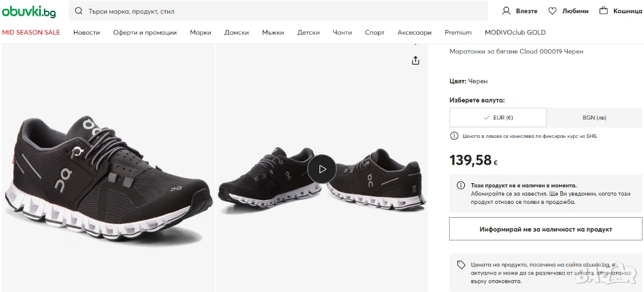Open account via the person icon
The image size is (644, 292).
506,11
